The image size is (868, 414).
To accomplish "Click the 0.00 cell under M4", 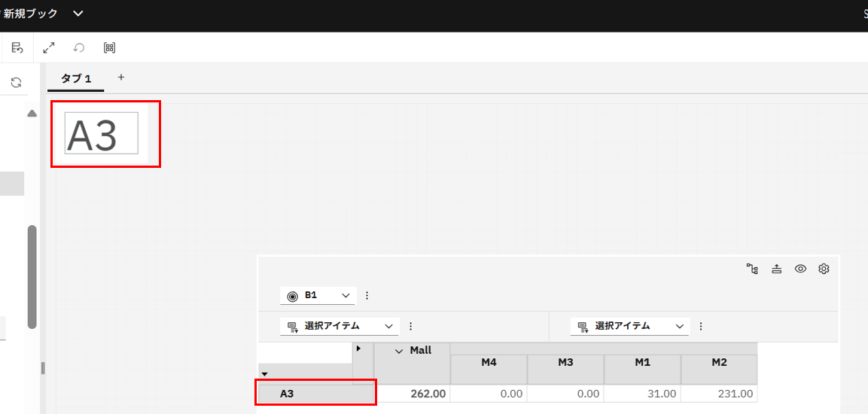I will (x=489, y=394).
